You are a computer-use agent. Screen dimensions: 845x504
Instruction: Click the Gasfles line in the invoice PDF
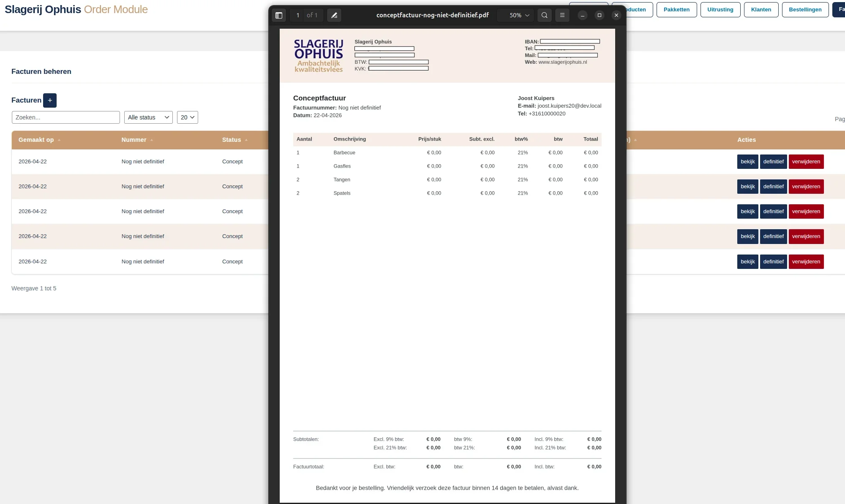(447, 166)
